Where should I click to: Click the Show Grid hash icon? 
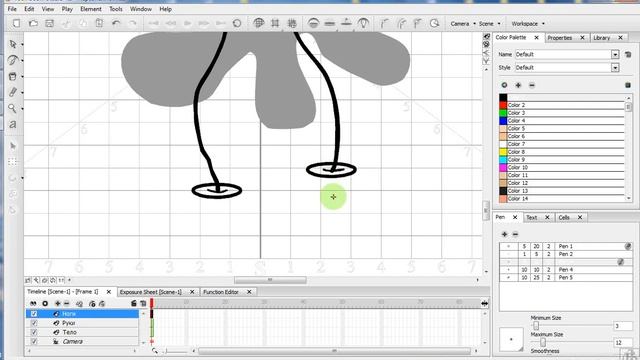(275, 24)
